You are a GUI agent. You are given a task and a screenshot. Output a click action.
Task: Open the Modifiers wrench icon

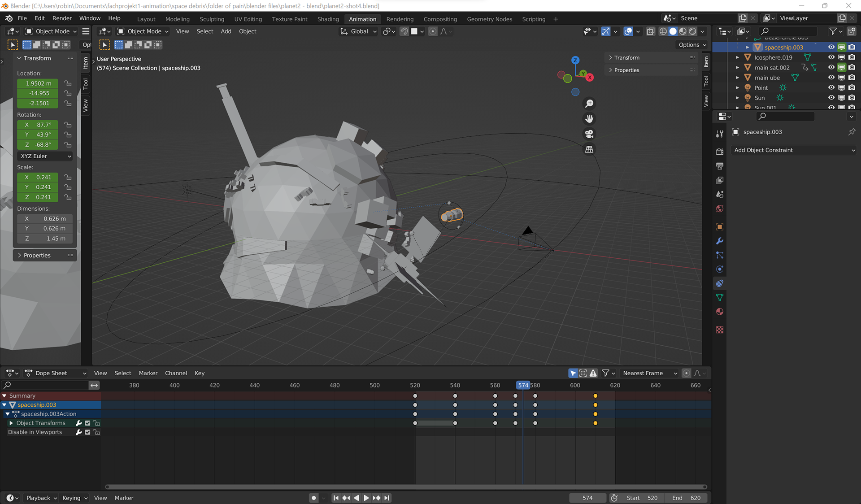click(720, 241)
